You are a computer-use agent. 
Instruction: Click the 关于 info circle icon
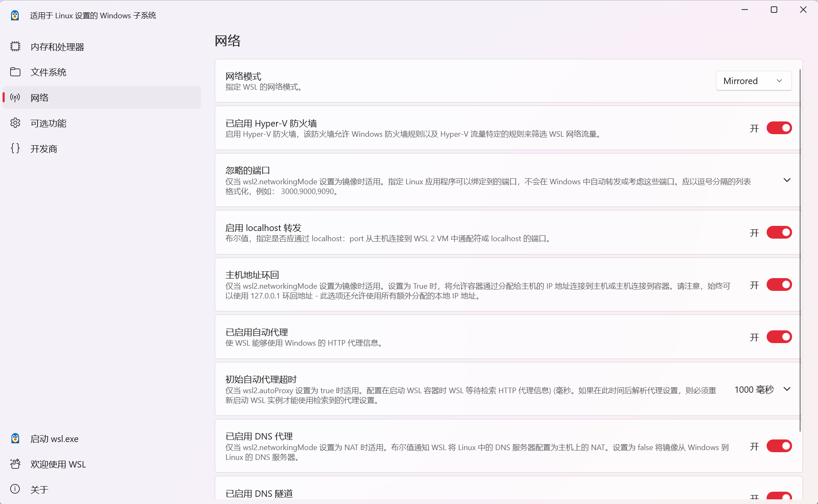click(15, 489)
